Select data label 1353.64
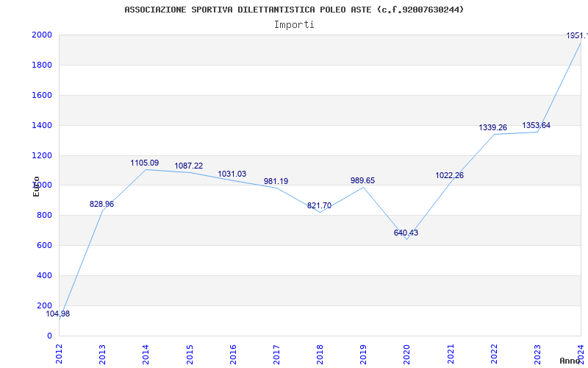 coord(537,125)
